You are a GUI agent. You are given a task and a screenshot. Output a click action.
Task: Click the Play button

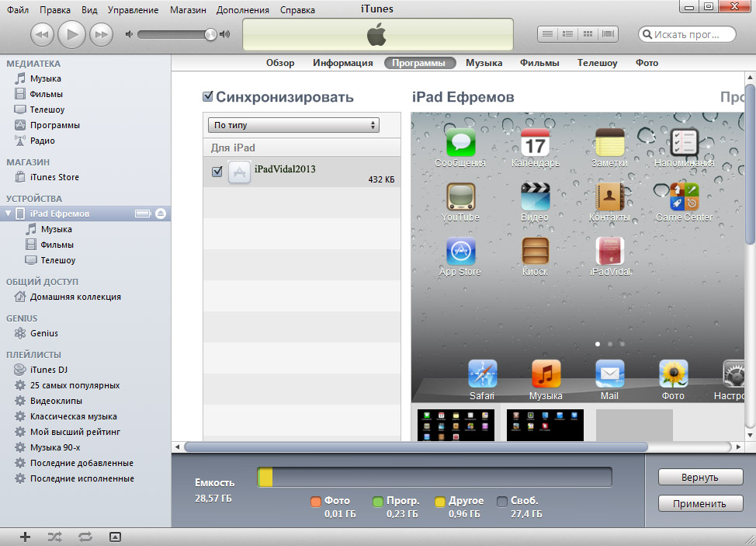72,34
